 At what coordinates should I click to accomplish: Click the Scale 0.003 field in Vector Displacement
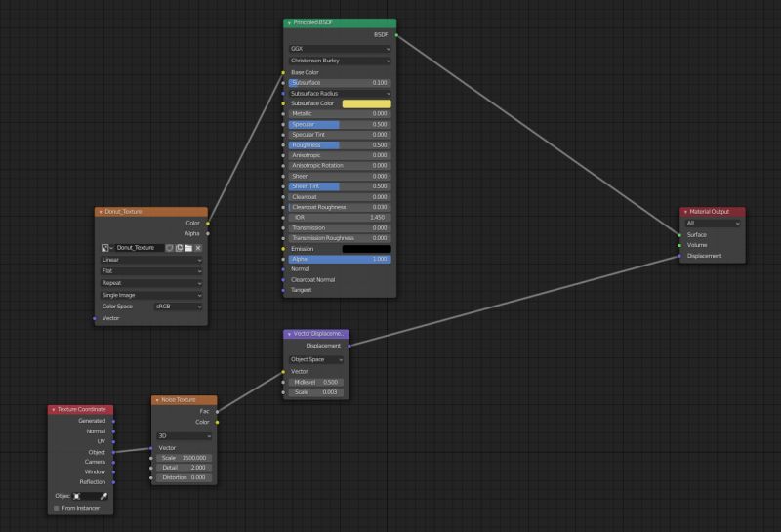316,393
